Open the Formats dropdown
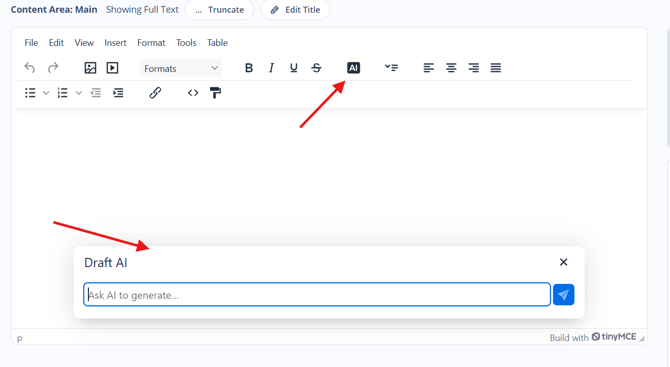 pyautogui.click(x=181, y=68)
